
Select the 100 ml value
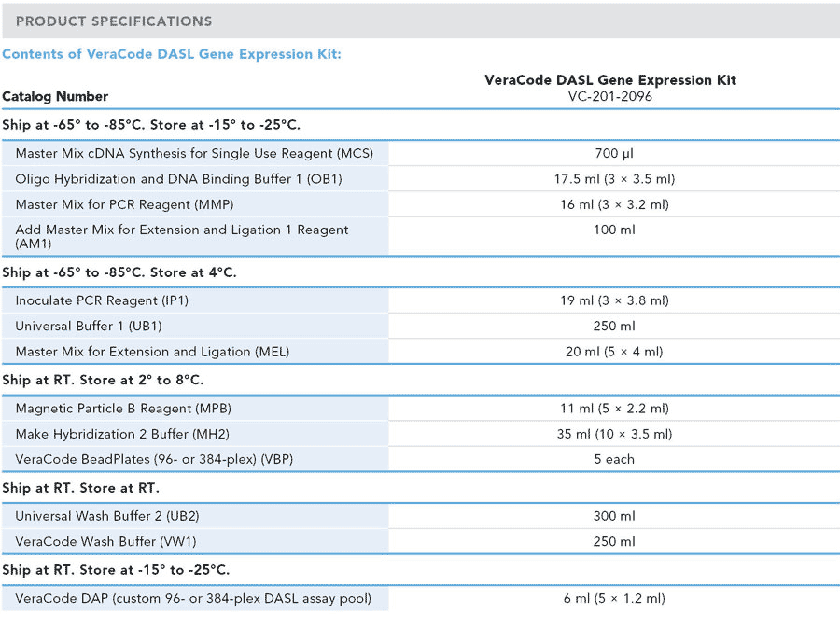[614, 230]
